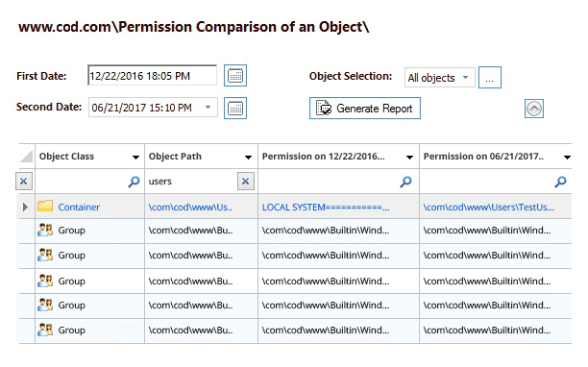Screen dimensions: 588x367
Task: Click the ellipsis browse button
Action: tap(490, 78)
